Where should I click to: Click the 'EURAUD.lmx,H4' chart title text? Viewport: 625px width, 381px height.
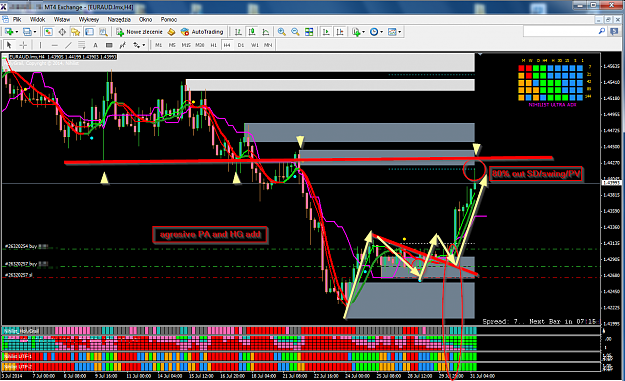tap(27, 57)
